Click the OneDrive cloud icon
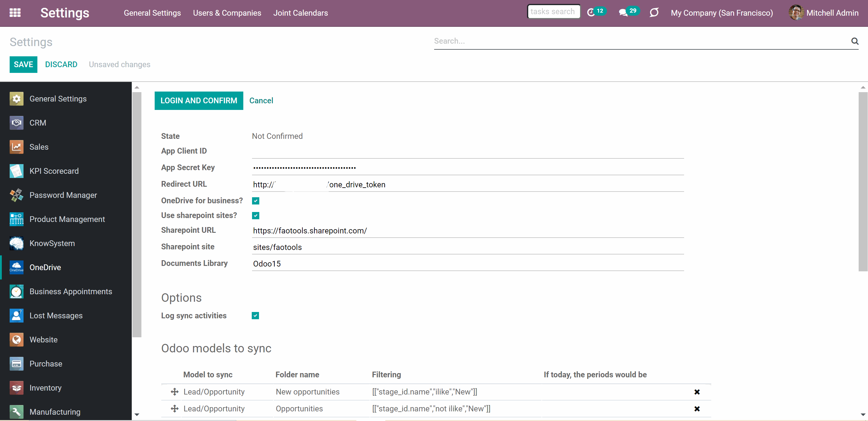Image resolution: width=868 pixels, height=421 pixels. (17, 267)
